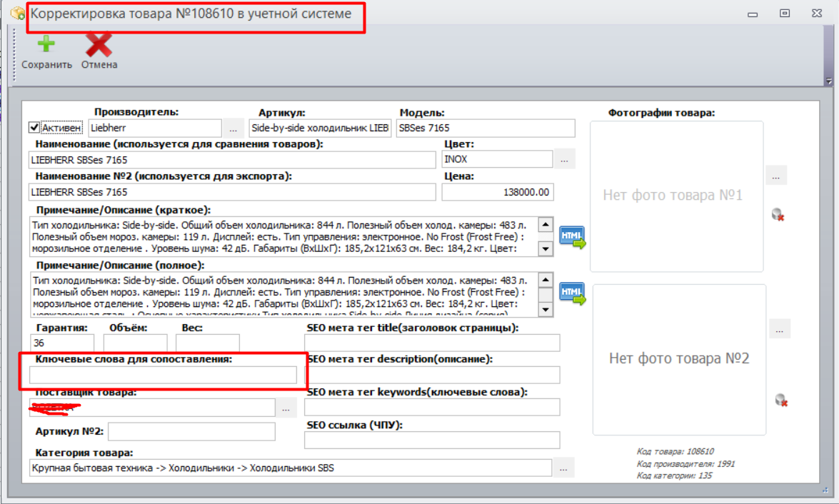Click the Гарантия field with 36
Viewport: 839px width, 504px height.
(x=62, y=343)
